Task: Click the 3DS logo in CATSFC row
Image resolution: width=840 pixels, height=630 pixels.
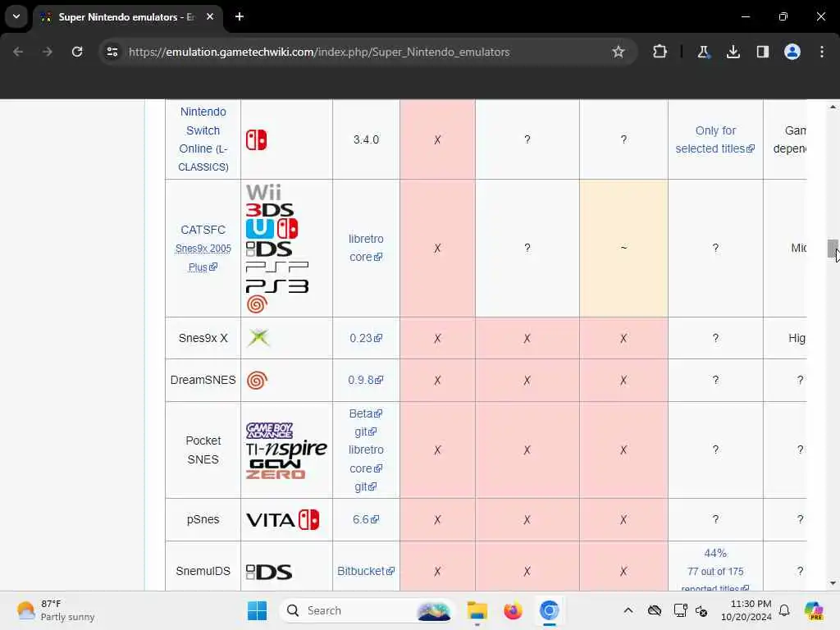Action: [x=269, y=210]
